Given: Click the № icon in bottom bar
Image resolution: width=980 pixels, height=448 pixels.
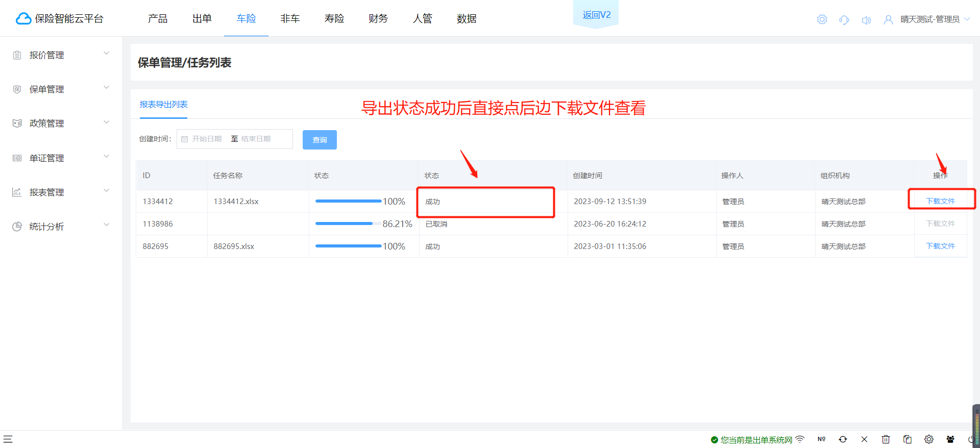Looking at the screenshot, I should (821, 439).
